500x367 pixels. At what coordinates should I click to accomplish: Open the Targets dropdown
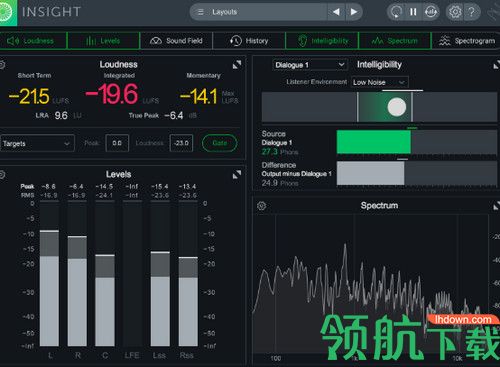tap(37, 143)
